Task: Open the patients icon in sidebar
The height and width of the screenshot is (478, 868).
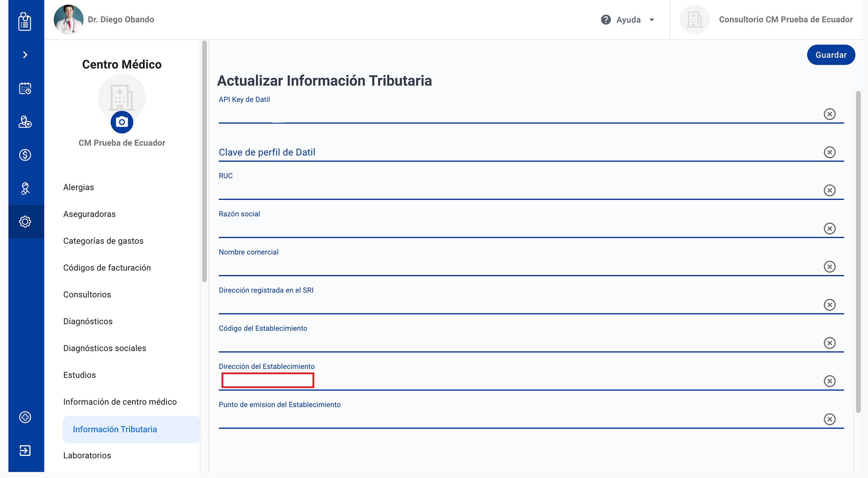Action: pyautogui.click(x=25, y=121)
